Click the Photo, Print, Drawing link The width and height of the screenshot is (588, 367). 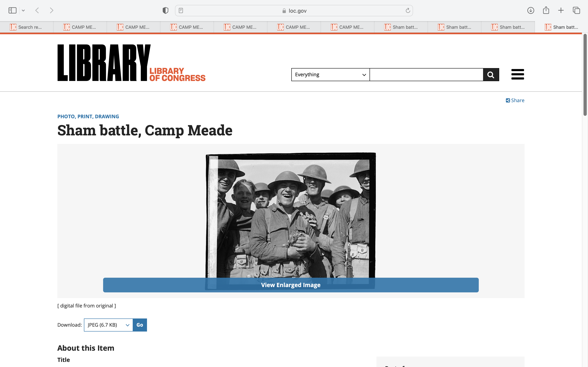pyautogui.click(x=88, y=116)
